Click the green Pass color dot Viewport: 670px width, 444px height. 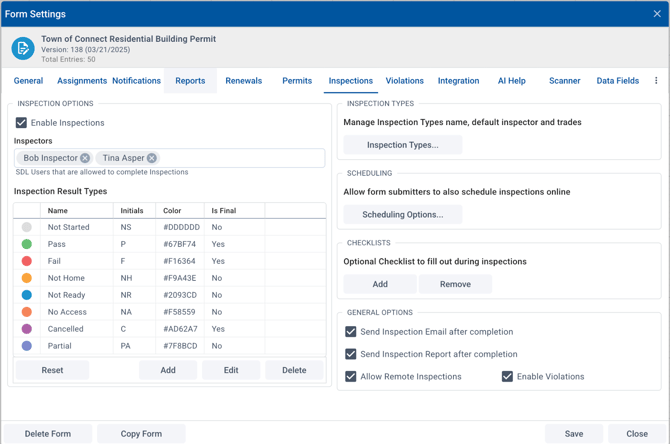[27, 244]
